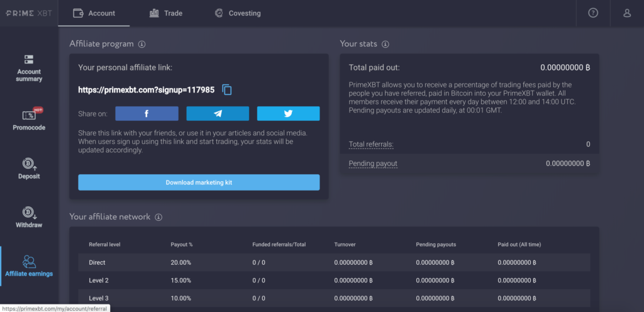Viewport: 644px width, 312px height.
Task: Open the Covesting tab
Action: [238, 13]
